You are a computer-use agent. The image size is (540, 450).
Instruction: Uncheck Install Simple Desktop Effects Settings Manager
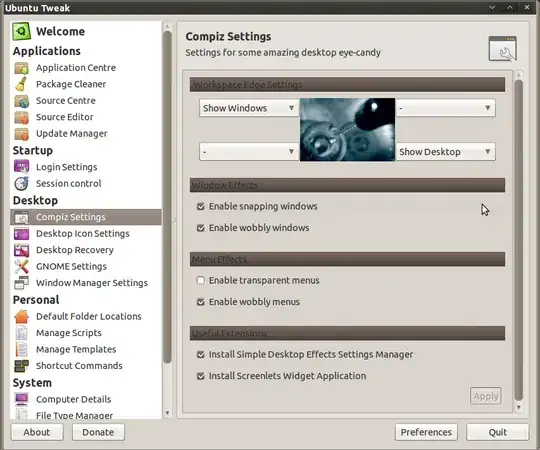tap(201, 355)
